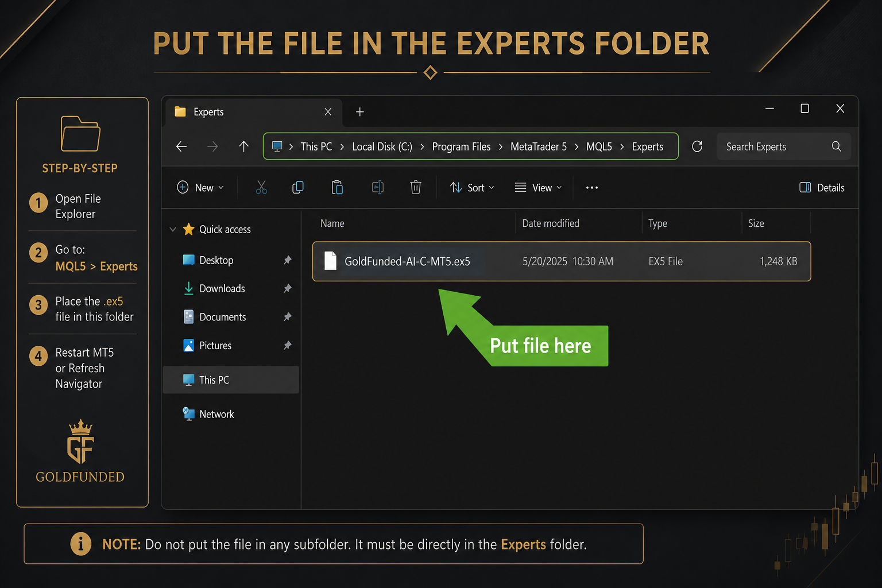Click This PC in the breadcrumb
The height and width of the screenshot is (588, 882).
316,146
